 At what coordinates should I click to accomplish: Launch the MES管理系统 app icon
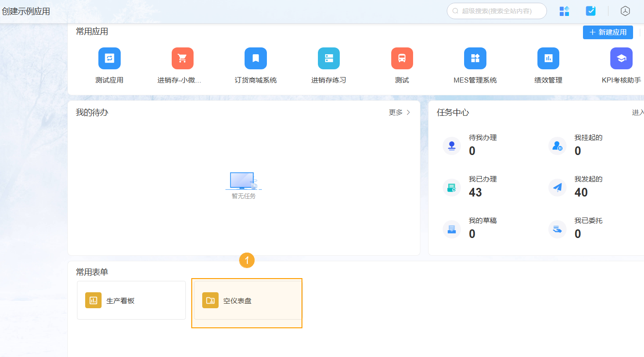475,58
